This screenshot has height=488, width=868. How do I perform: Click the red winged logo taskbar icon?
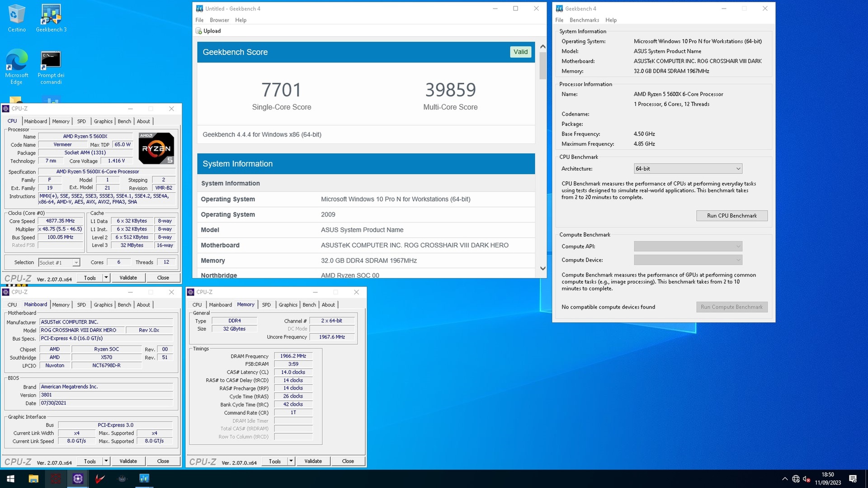(100, 479)
